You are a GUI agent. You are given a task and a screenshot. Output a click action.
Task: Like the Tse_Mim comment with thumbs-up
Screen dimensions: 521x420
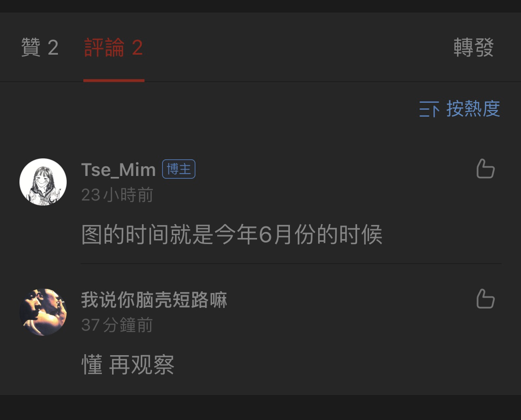[485, 169]
